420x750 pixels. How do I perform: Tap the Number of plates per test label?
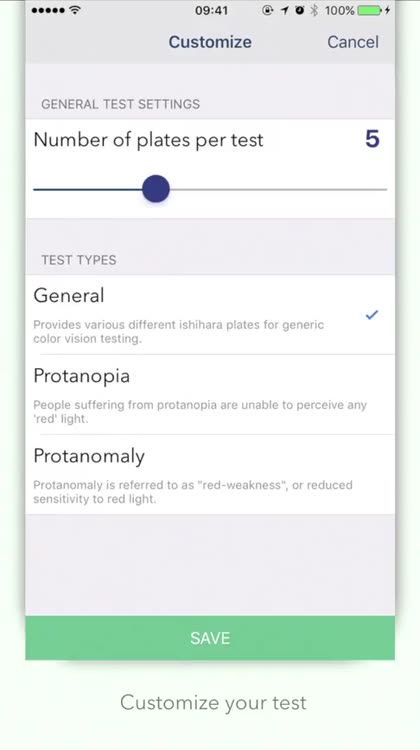click(148, 140)
